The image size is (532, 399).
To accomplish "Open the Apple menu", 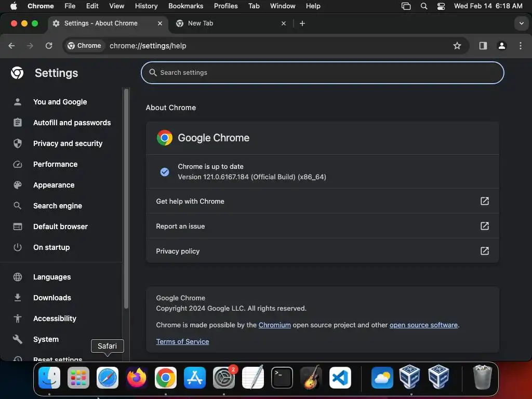I will [13, 6].
